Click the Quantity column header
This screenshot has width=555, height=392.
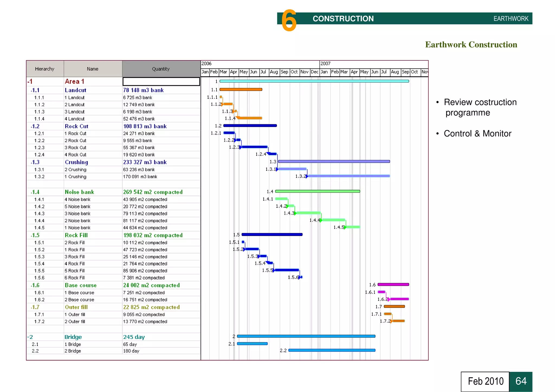[161, 69]
